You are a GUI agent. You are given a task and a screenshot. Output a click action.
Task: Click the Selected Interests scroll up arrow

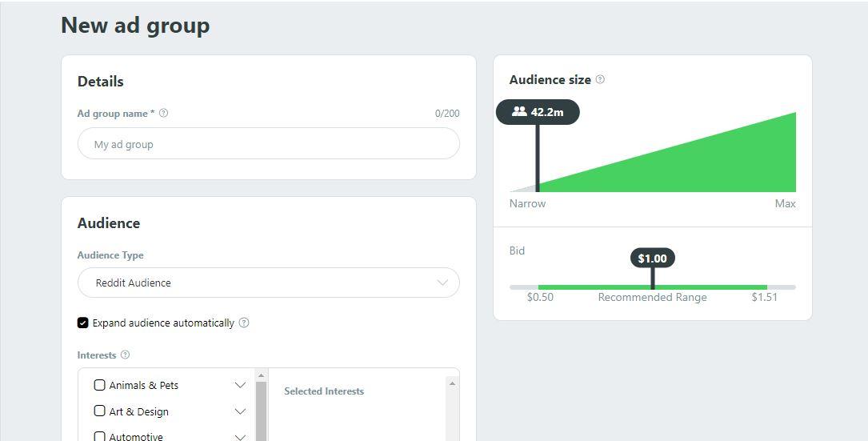pos(452,383)
